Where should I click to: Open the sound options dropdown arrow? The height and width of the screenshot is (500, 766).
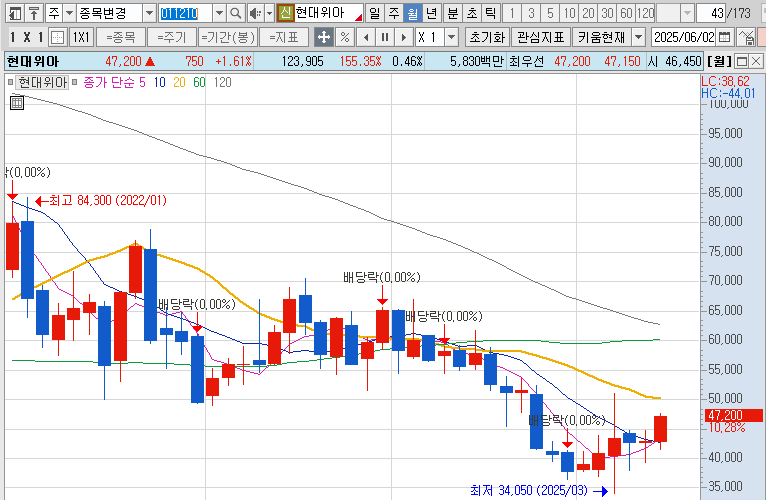point(269,13)
